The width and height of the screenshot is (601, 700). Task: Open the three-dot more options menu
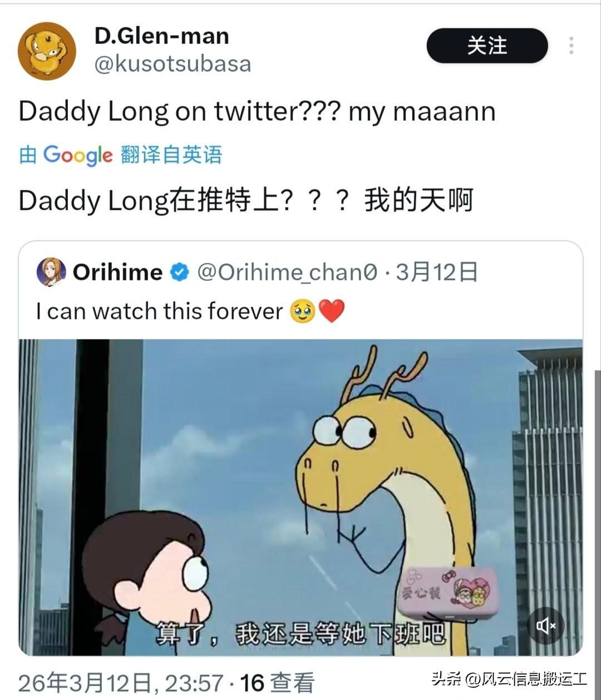572,46
